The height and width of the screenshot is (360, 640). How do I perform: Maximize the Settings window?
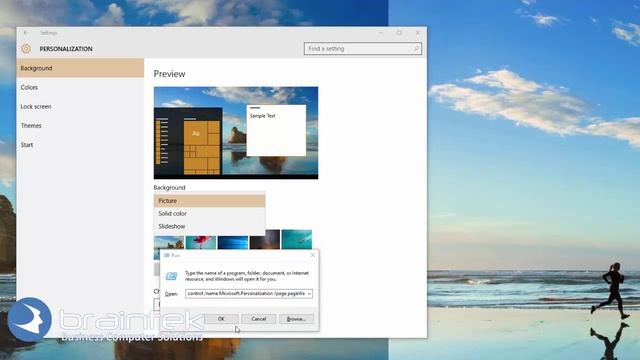(x=399, y=33)
